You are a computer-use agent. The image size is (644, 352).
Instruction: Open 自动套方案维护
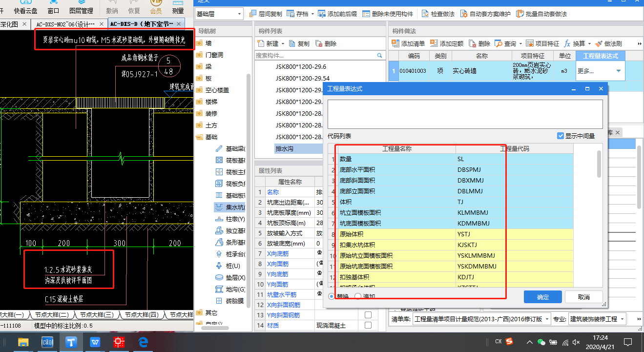(485, 14)
